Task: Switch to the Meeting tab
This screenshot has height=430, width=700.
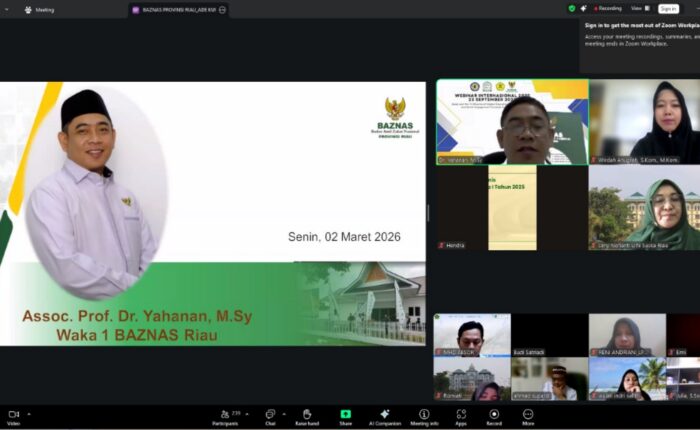Action: point(40,9)
